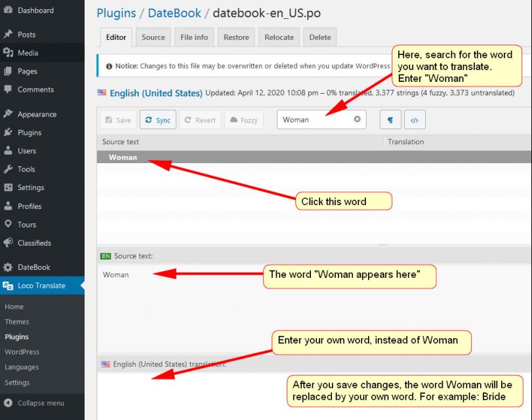Click the Users person icon
This screenshot has width=532, height=420.
click(8, 151)
